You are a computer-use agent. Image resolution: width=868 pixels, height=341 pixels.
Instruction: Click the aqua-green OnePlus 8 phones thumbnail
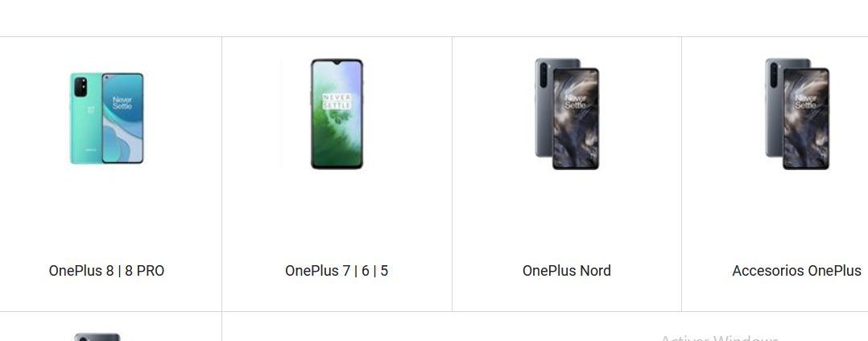[x=106, y=119]
